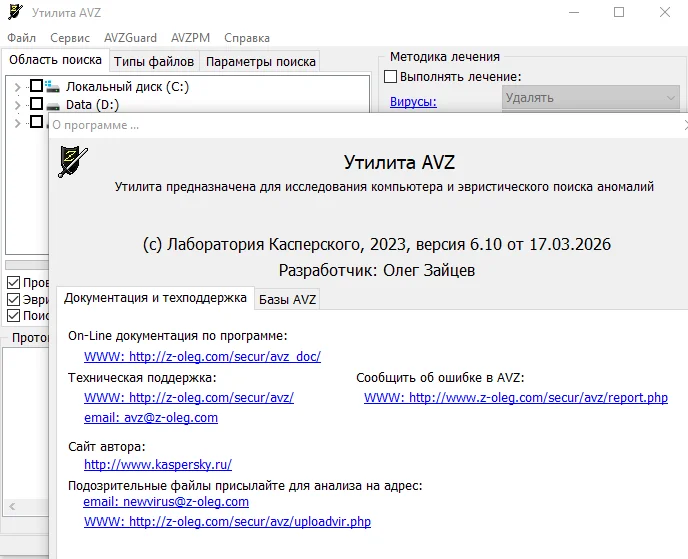Click the 'О программе ...' dialog title
688x559 pixels.
coord(96,125)
